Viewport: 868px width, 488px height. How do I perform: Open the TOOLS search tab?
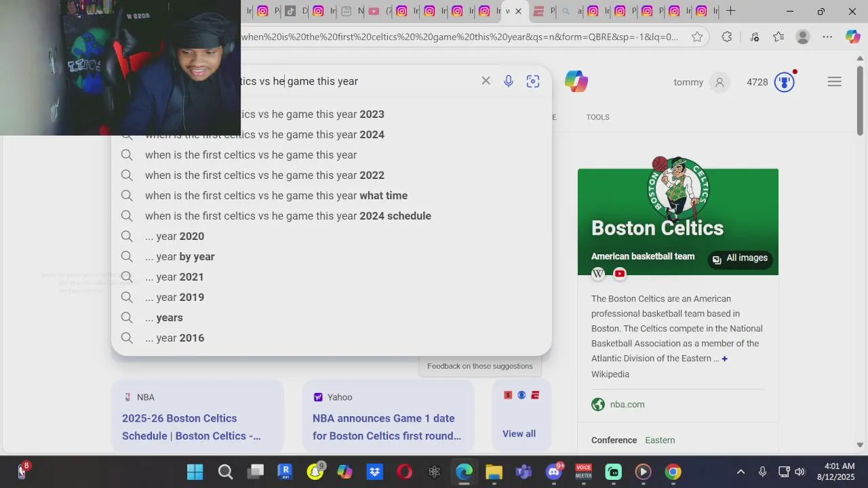pyautogui.click(x=597, y=117)
